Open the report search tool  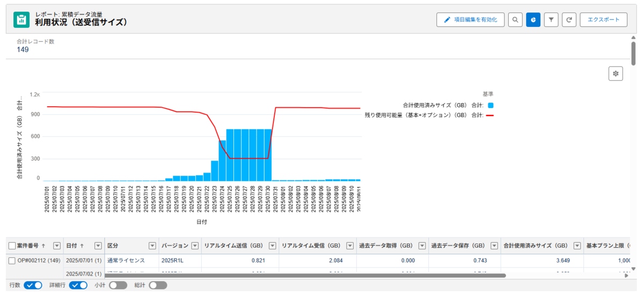click(x=515, y=20)
